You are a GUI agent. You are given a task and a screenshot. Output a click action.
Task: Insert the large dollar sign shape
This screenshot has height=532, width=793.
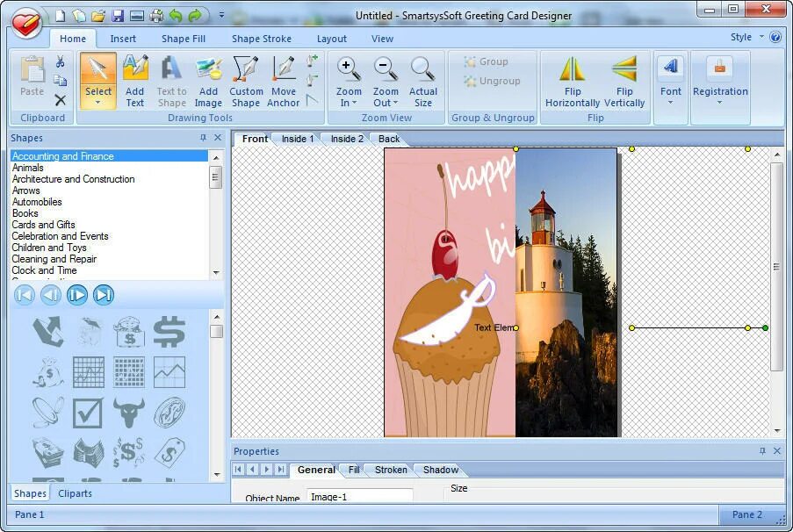[169, 332]
